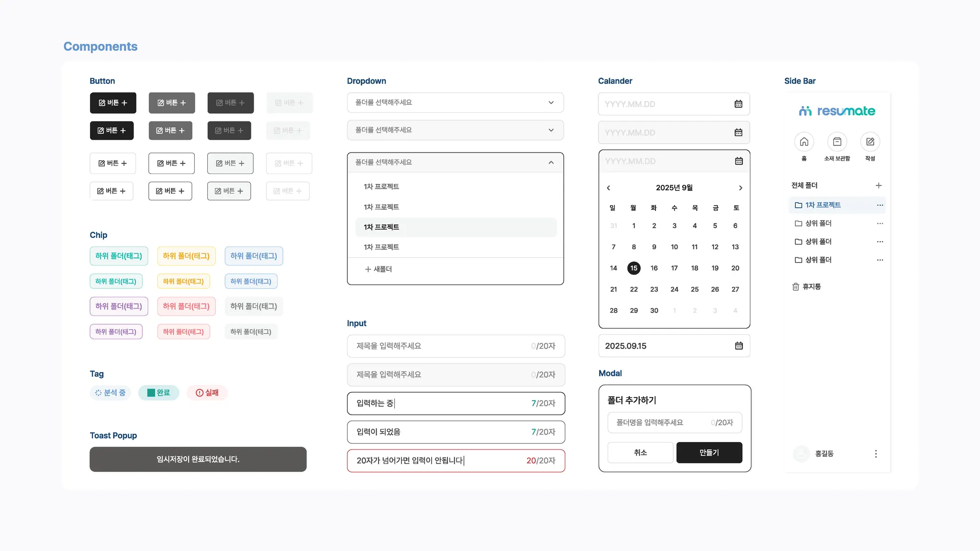980x551 pixels.
Task: Select day 15 in the calendar
Action: pos(634,268)
